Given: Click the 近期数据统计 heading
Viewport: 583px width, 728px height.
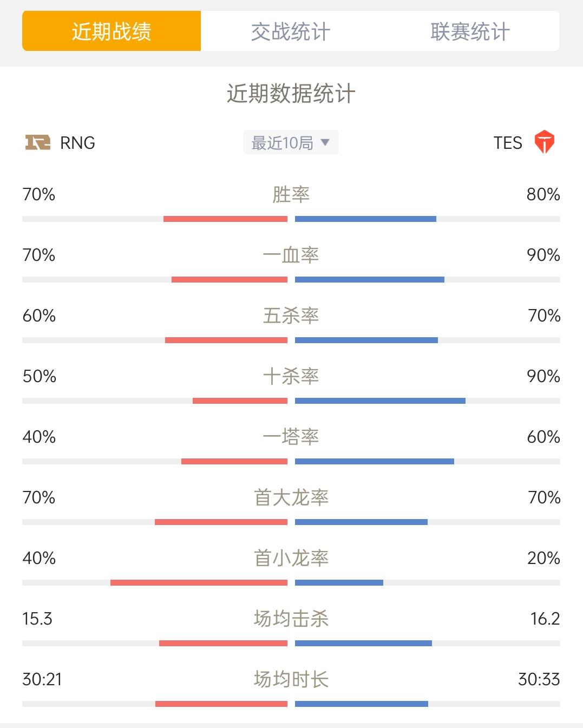Looking at the screenshot, I should [x=291, y=94].
